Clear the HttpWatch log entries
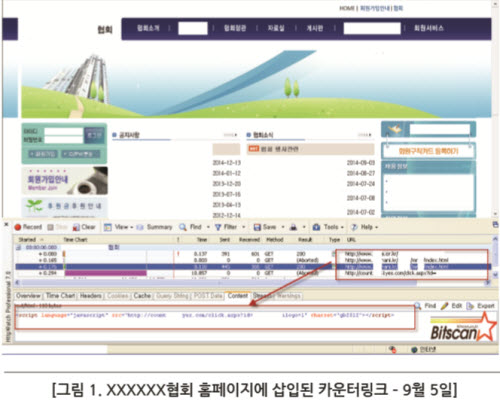The image size is (500, 404). pos(76,227)
